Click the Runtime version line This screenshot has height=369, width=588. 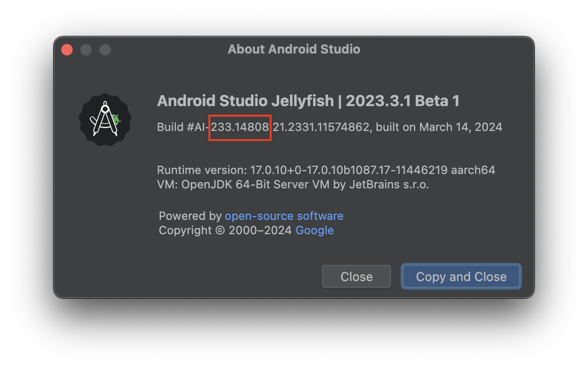326,170
